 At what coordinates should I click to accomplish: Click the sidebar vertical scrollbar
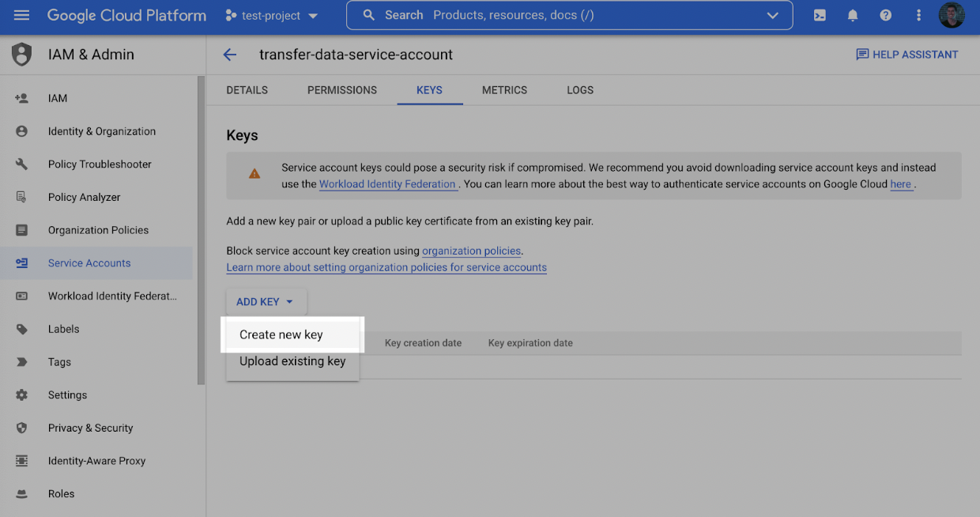(x=202, y=230)
